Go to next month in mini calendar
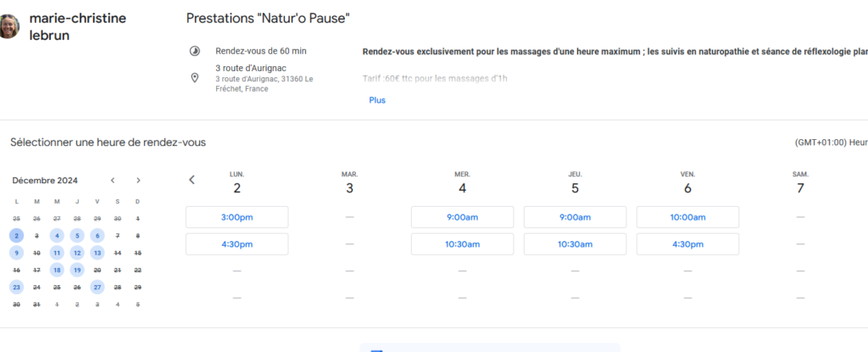868x352 pixels. [x=138, y=180]
